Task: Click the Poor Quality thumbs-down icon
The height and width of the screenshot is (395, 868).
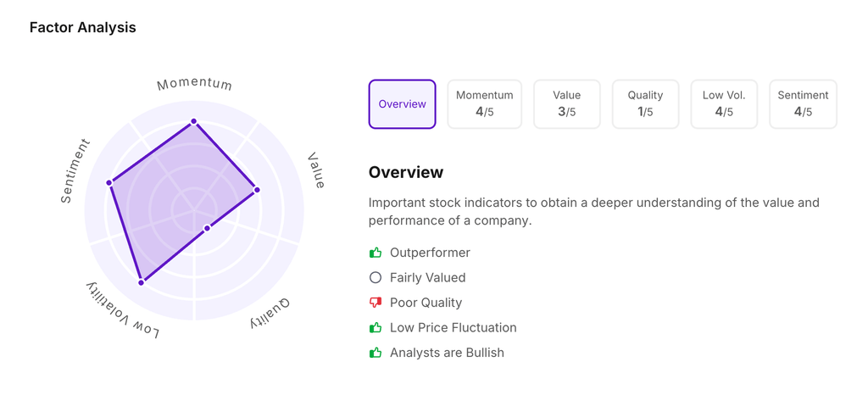Action: [376, 303]
